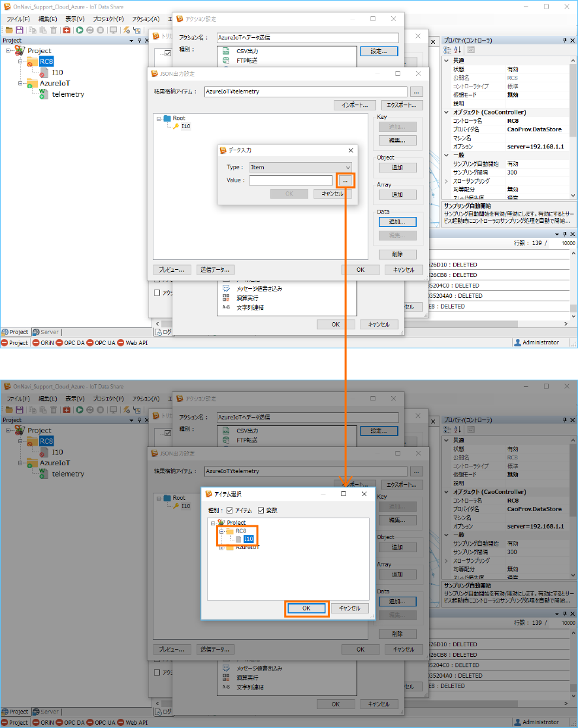Click the RC8 folder icon in the アイテム選択 dialog
The image size is (578, 728).
pyautogui.click(x=229, y=531)
